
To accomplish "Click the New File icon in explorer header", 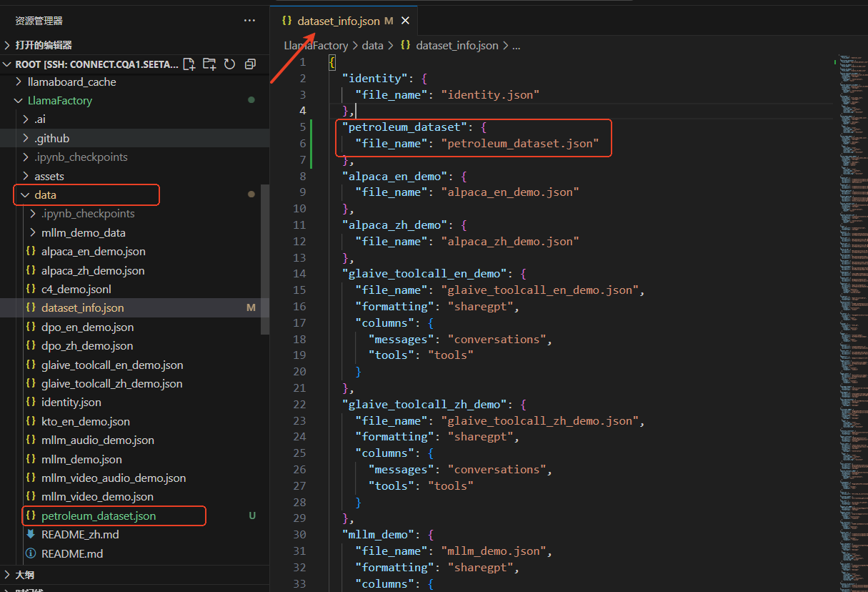I will 189,64.
